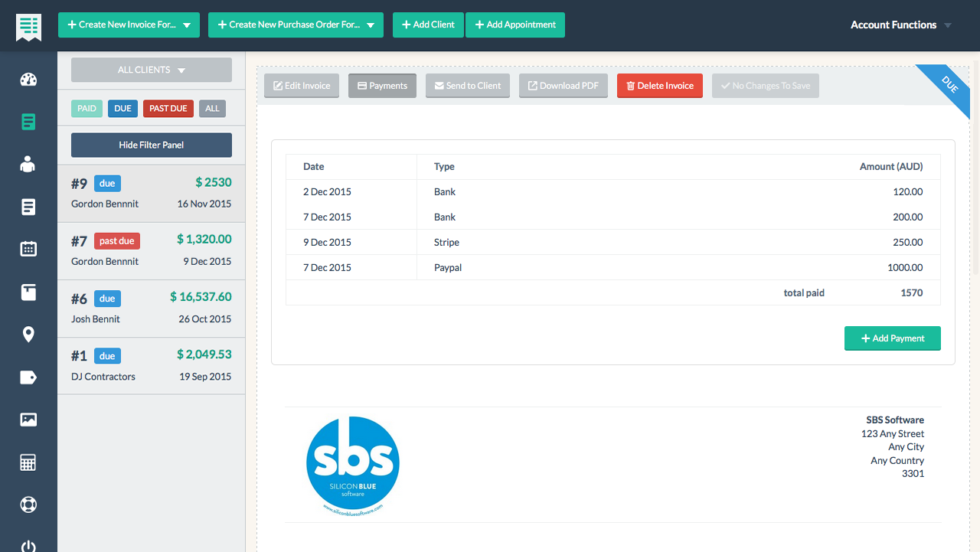This screenshot has width=980, height=552.
Task: Select the highlighted Invoices sidebar icon
Action: coord(28,122)
